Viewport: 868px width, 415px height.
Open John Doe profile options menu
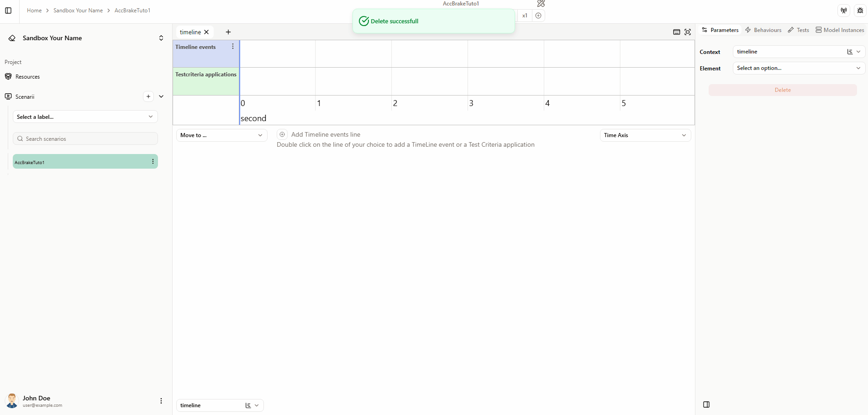(x=161, y=400)
